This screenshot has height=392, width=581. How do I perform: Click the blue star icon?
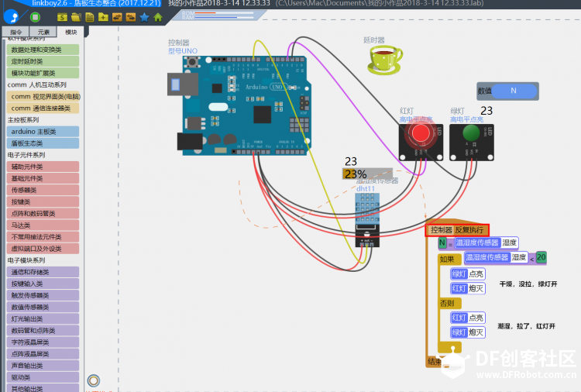click(x=145, y=17)
